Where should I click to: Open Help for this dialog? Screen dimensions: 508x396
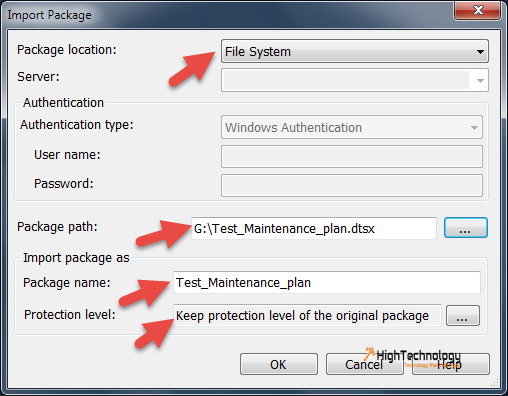click(451, 364)
